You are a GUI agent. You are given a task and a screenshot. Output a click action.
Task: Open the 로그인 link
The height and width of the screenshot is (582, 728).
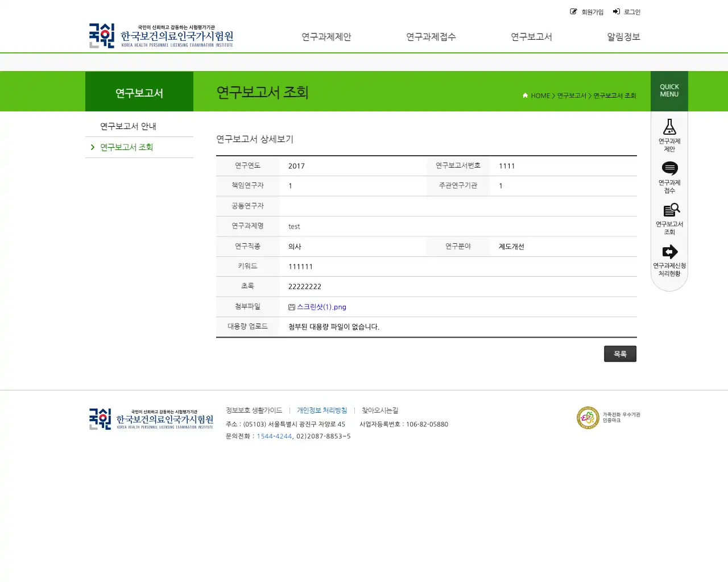[x=632, y=12]
